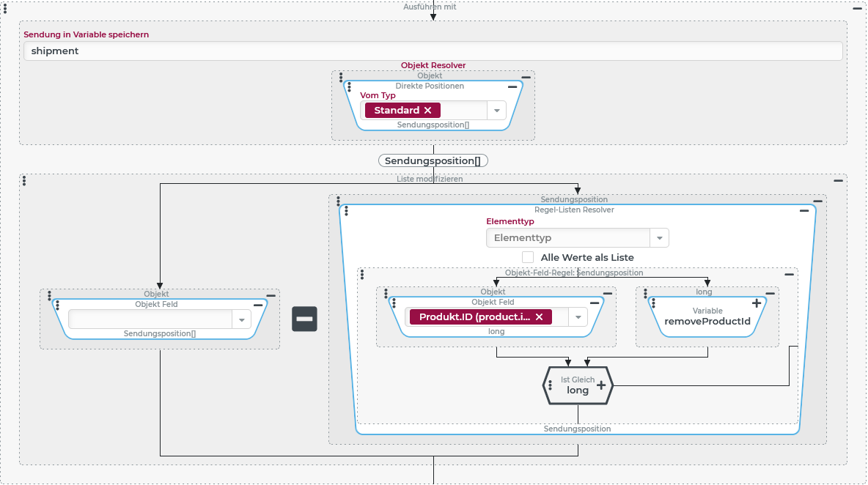The image size is (868, 485).
Task: Open the Elementtyp dropdown
Action: (x=659, y=238)
